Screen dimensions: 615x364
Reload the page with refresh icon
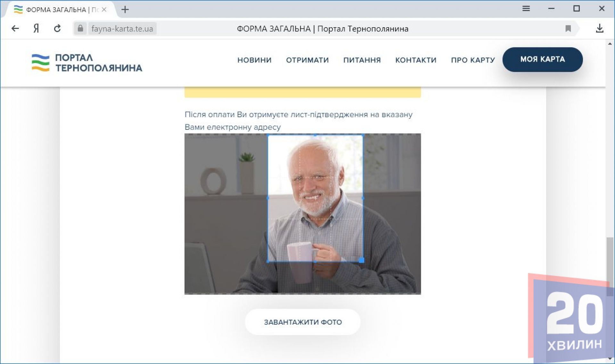(x=57, y=28)
